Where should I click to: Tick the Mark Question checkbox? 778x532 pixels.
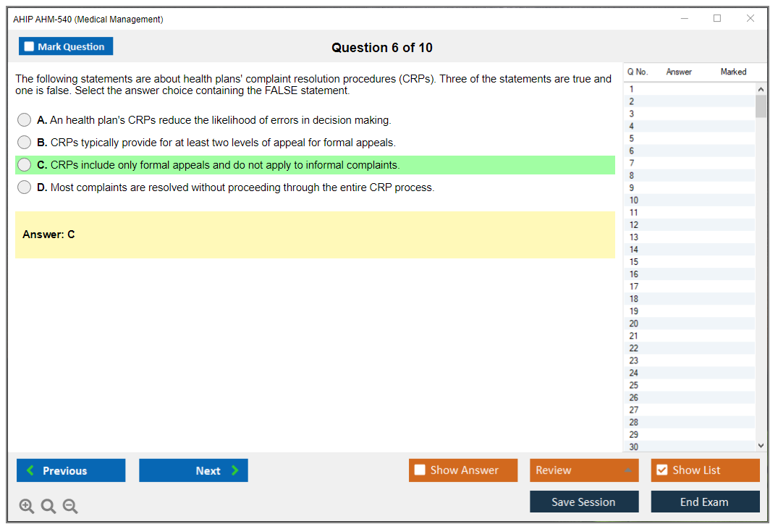pyautogui.click(x=30, y=47)
